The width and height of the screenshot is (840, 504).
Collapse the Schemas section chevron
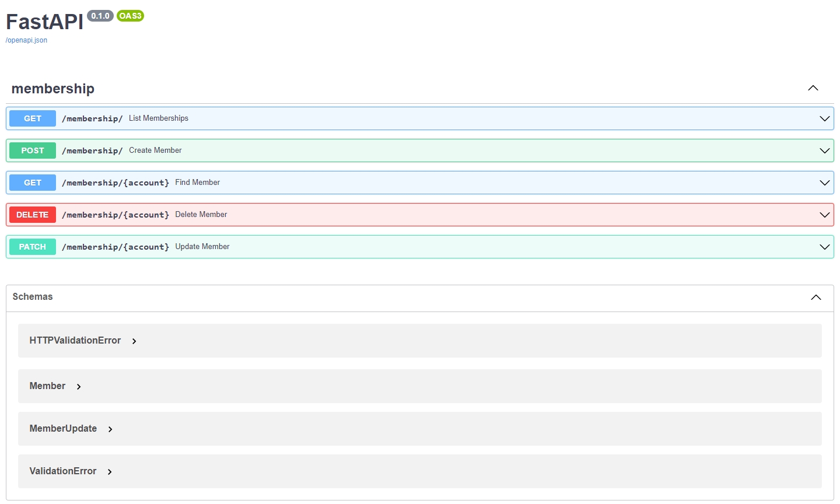point(816,297)
